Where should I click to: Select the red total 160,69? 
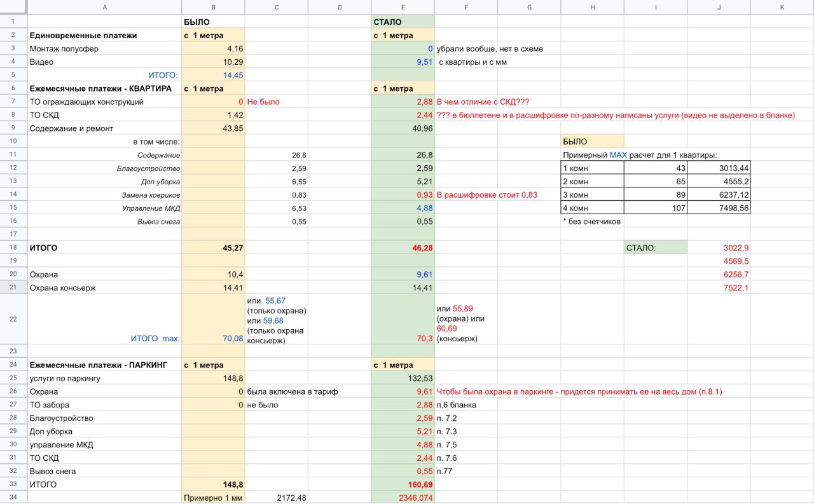tap(403, 484)
